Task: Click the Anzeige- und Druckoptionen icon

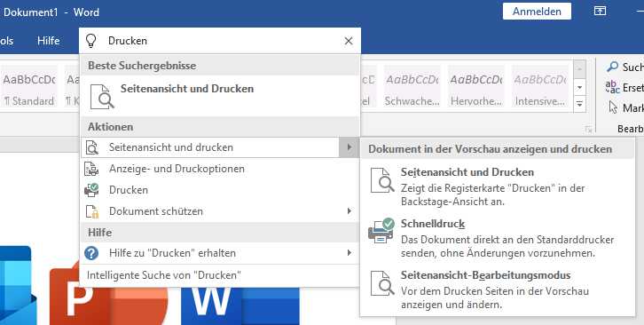Action: [91, 169]
